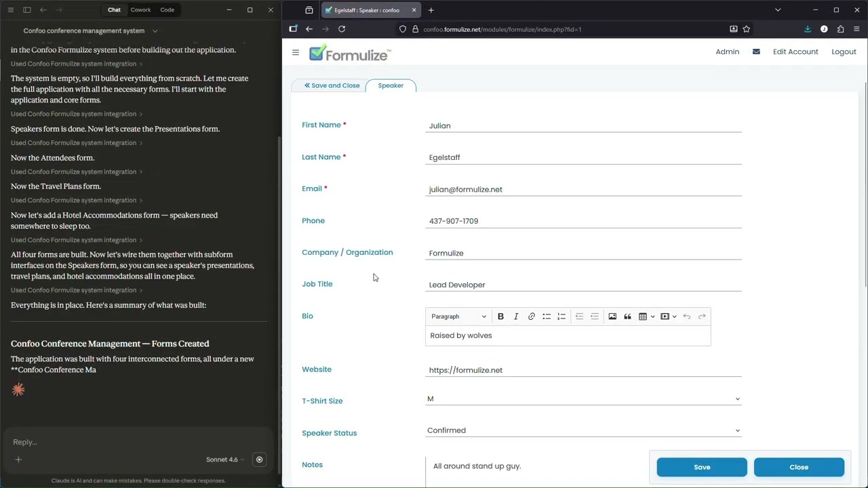Click the stop response button in Claude

click(259, 460)
